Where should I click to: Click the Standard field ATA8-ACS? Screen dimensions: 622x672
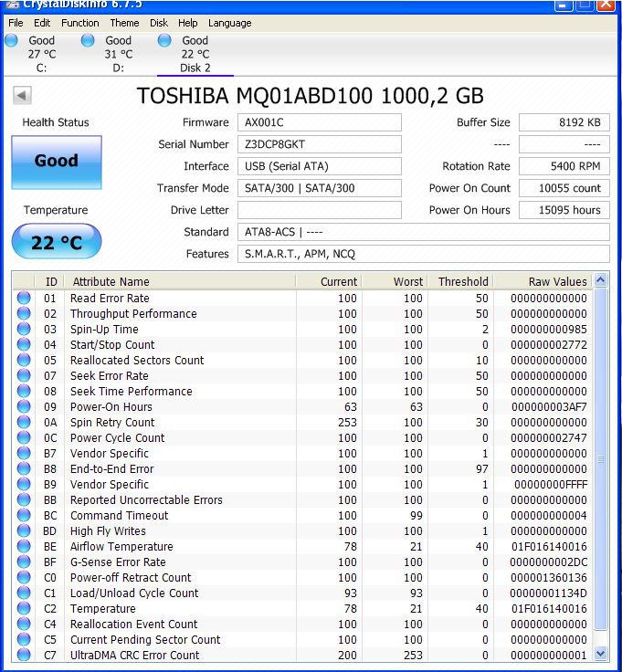pyautogui.click(x=424, y=232)
